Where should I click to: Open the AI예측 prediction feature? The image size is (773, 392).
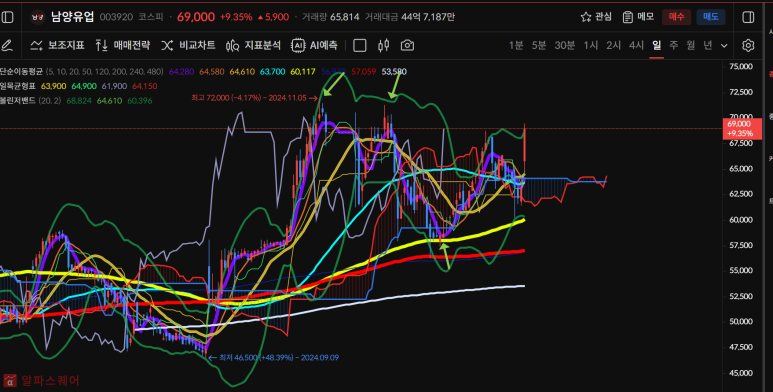pos(315,45)
